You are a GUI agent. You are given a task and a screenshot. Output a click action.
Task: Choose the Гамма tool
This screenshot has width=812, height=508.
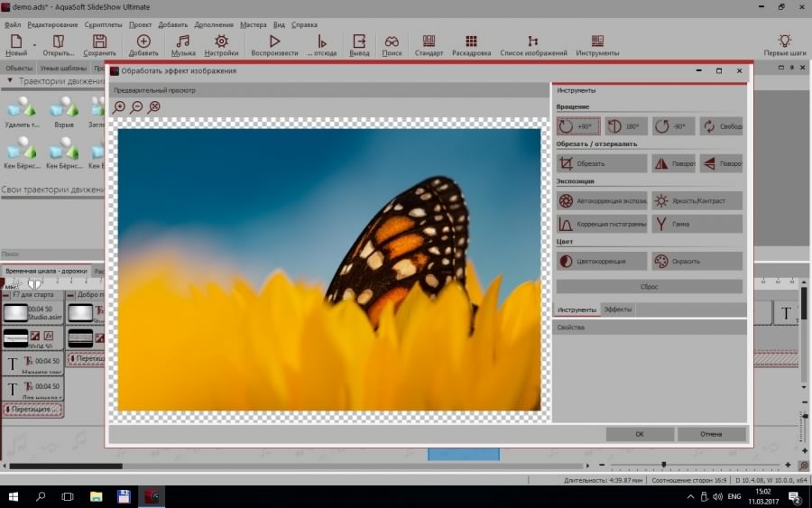697,224
